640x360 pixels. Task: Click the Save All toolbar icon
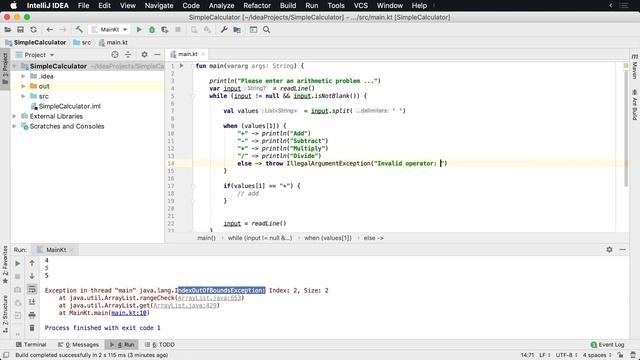pos(20,29)
